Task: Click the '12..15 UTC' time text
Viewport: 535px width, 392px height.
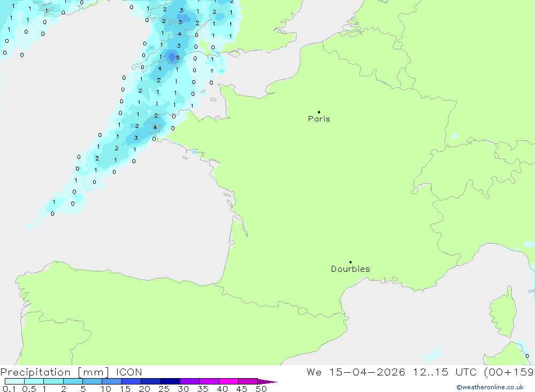Action: pos(445,372)
